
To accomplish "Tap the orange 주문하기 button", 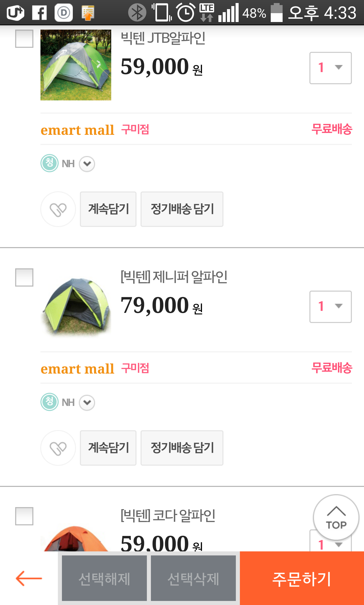I will 302,578.
